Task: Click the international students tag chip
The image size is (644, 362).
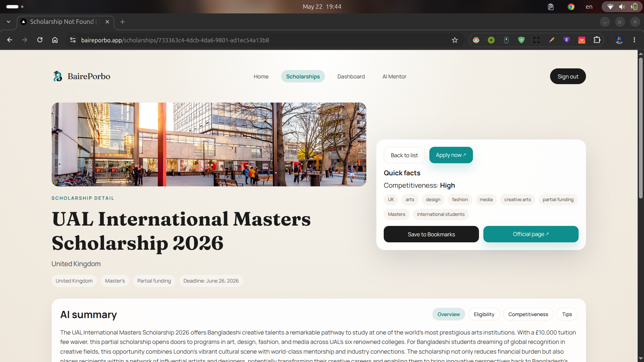Action: tap(441, 215)
